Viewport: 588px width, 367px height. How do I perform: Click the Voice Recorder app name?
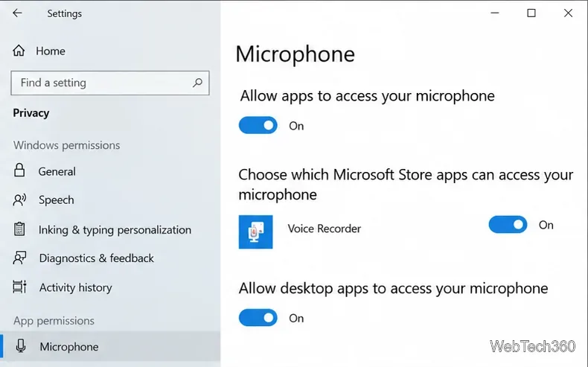[x=325, y=229]
